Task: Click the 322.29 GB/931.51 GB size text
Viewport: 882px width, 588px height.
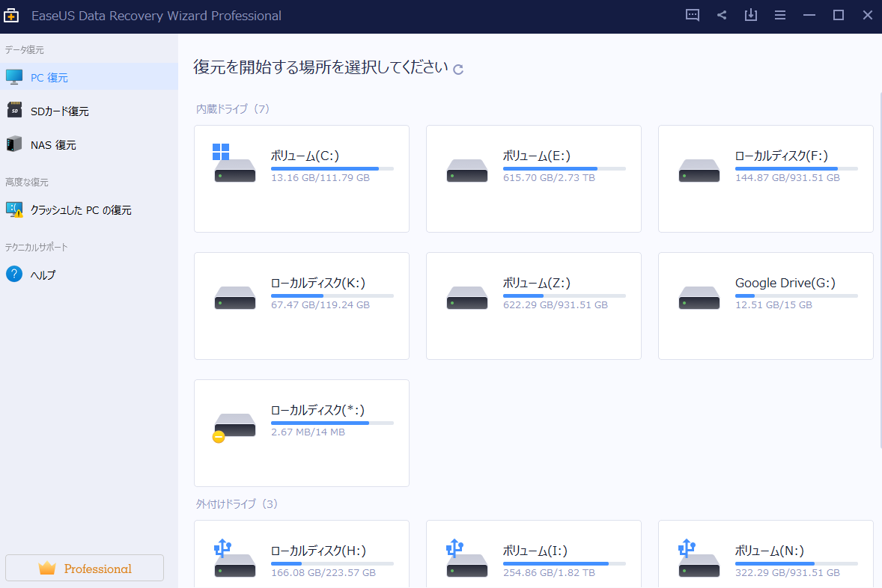Action: point(788,572)
